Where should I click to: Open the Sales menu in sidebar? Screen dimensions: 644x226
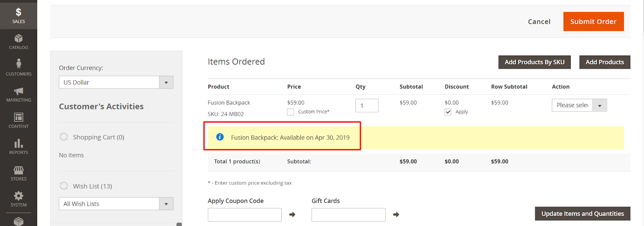(19, 15)
